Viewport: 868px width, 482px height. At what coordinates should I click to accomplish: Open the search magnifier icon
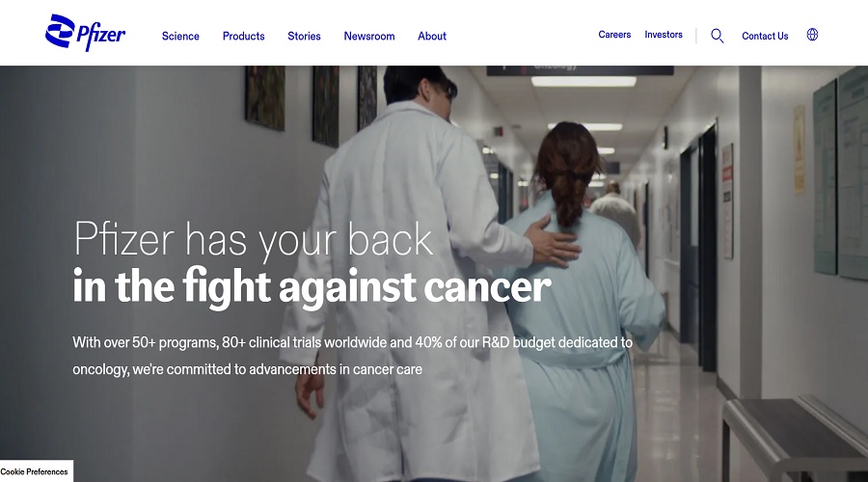[717, 36]
